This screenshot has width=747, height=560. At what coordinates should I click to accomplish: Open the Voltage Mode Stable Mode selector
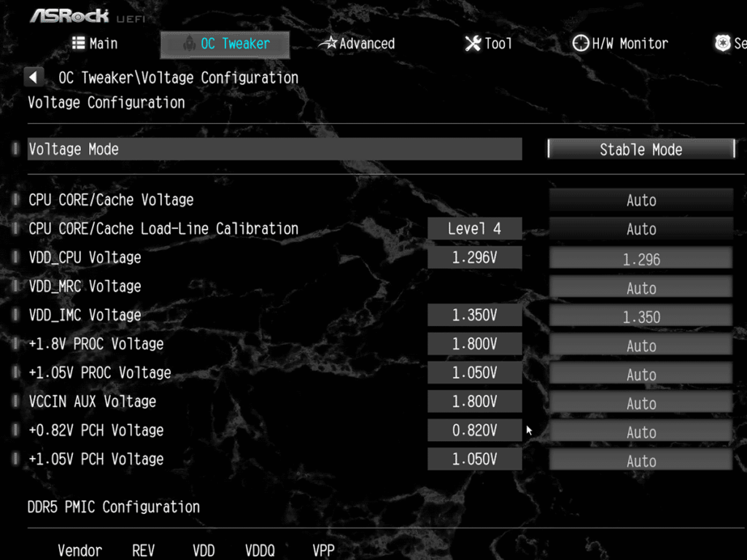640,149
